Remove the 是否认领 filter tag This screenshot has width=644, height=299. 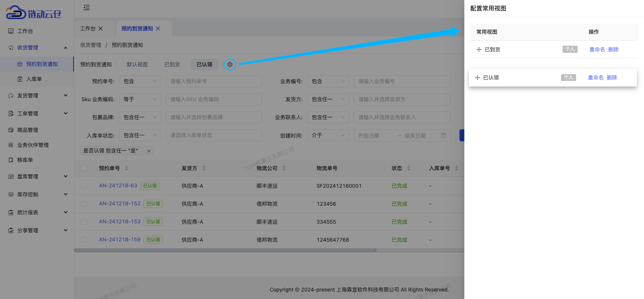(149, 151)
